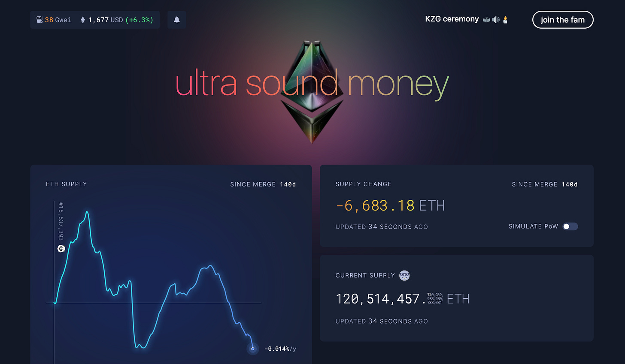This screenshot has width=625, height=364.
Task: Click the chart endpoint dot at -0.014%/y
Action: point(252,349)
